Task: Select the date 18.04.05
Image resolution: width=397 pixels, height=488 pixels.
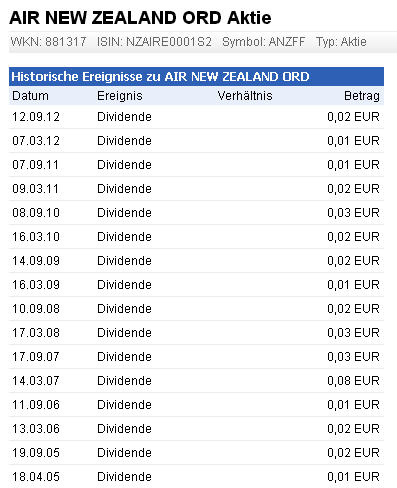Action: (x=36, y=477)
